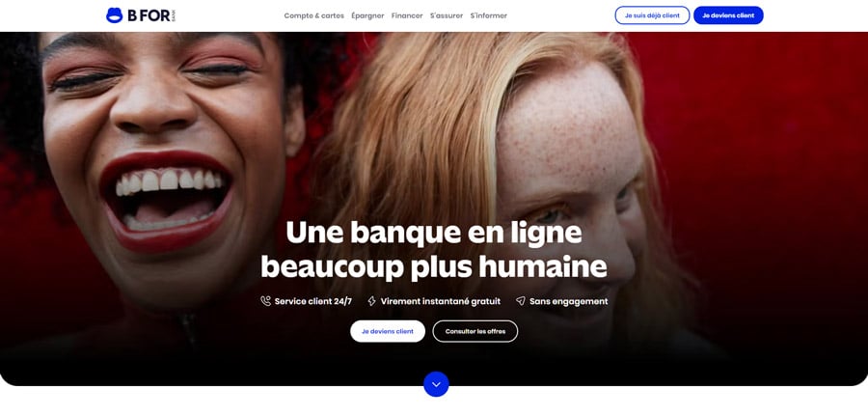This screenshot has height=416, width=868.
Task: Click the lightning bolt icon near Virement instantané
Action: point(371,301)
